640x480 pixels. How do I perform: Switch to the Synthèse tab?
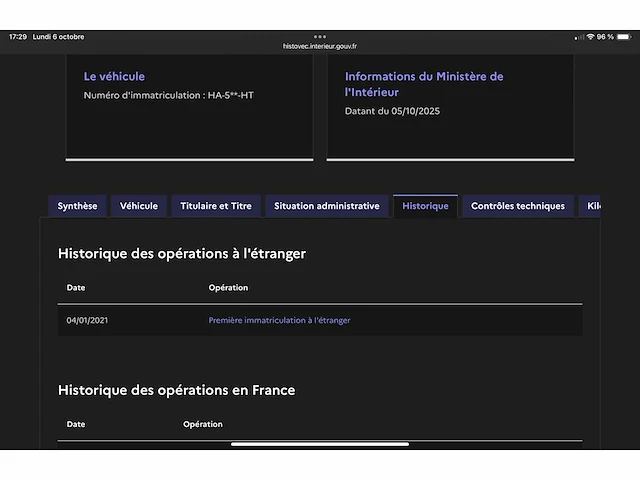77,206
